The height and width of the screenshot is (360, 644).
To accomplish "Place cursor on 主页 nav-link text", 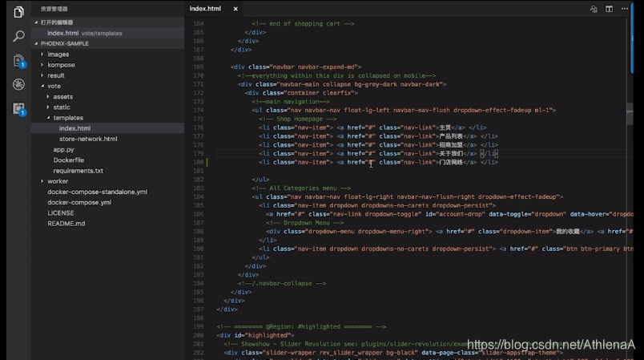I will pos(445,127).
